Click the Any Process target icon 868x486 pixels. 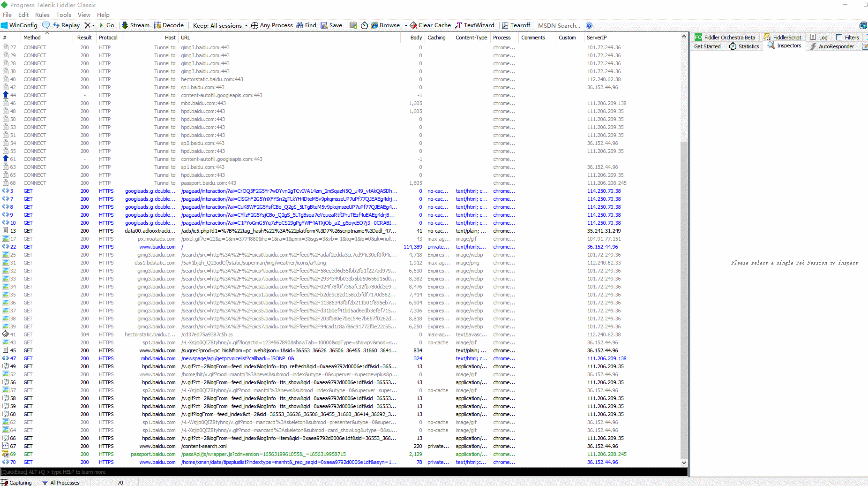coord(254,25)
